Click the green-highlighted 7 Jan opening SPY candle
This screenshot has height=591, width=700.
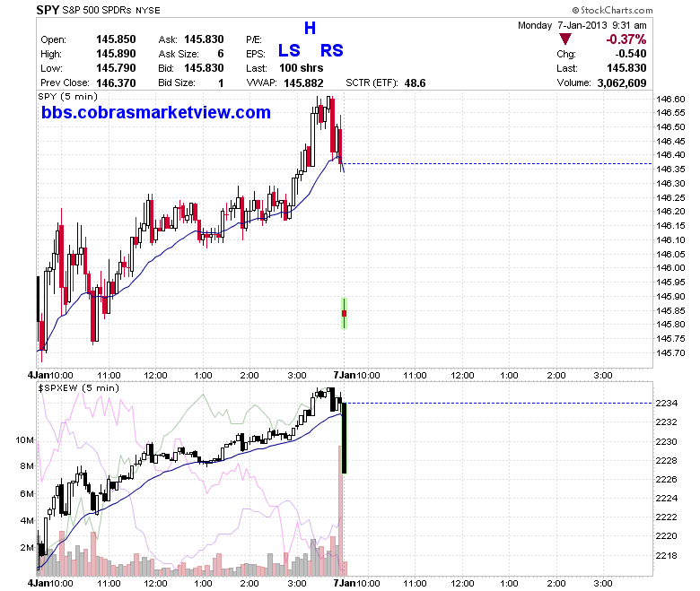[345, 313]
